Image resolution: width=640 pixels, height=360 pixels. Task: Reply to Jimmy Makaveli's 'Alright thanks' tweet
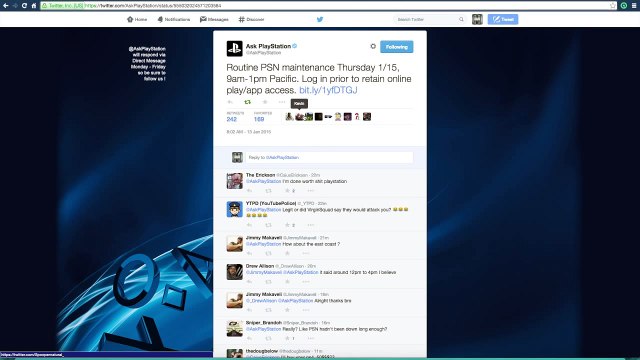(249, 310)
